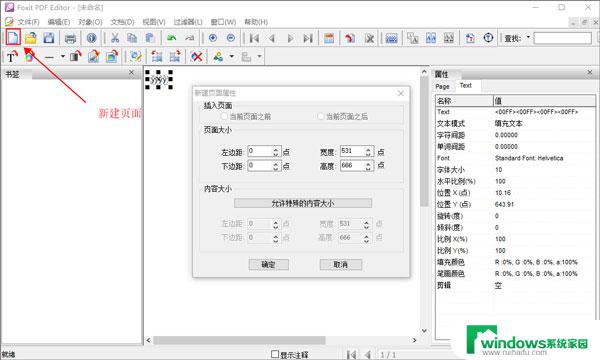Click the page layout icon after navigation arrows
The width and height of the screenshot is (600, 360).
coord(329,38)
